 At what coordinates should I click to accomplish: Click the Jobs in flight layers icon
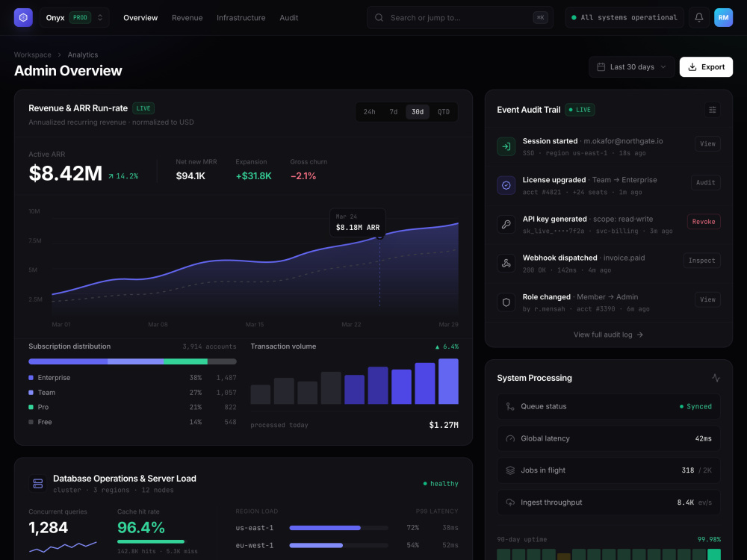510,470
